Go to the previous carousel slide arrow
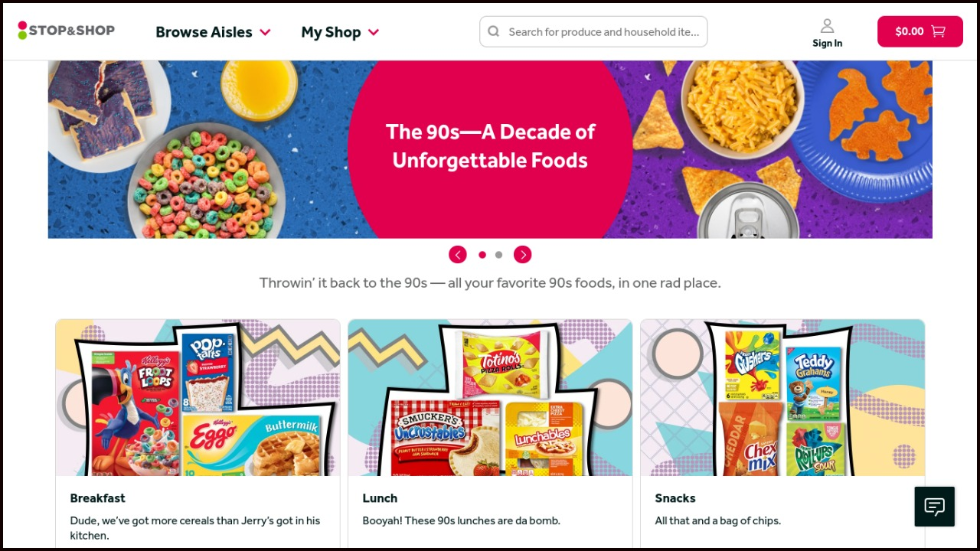980x551 pixels. [x=458, y=255]
